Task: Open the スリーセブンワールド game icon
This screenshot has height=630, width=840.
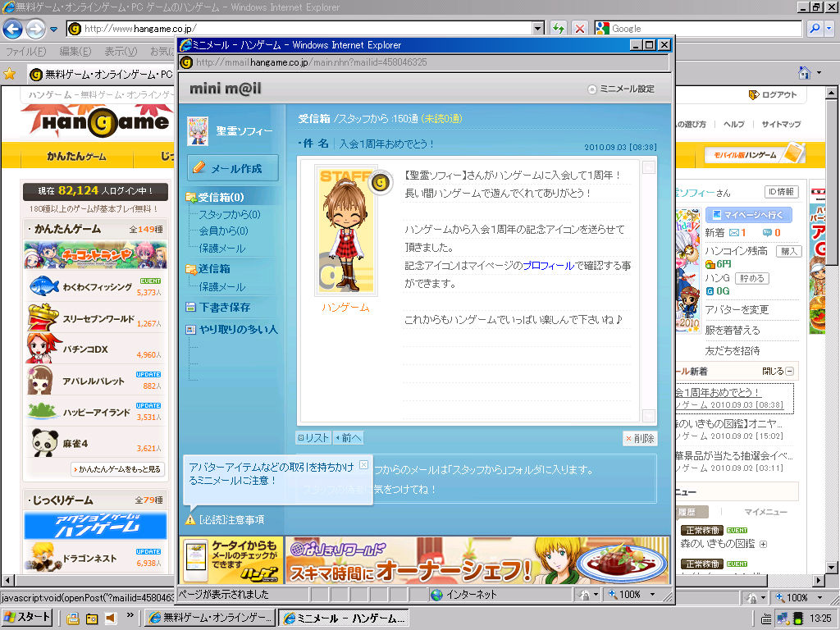Action: point(42,317)
